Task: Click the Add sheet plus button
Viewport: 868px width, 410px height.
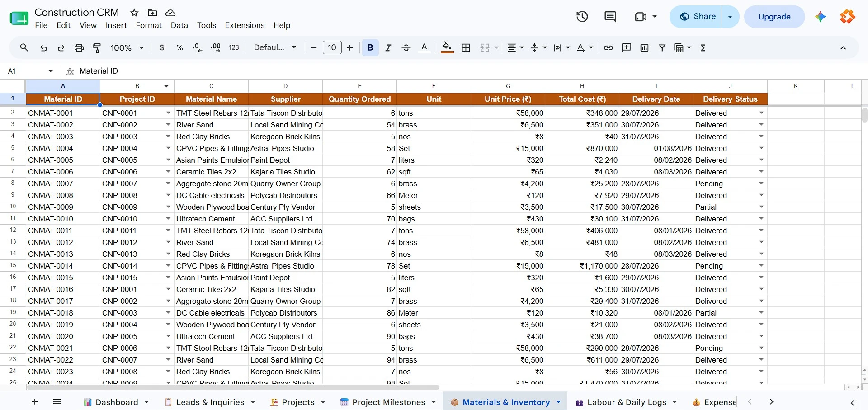Action: coord(35,401)
